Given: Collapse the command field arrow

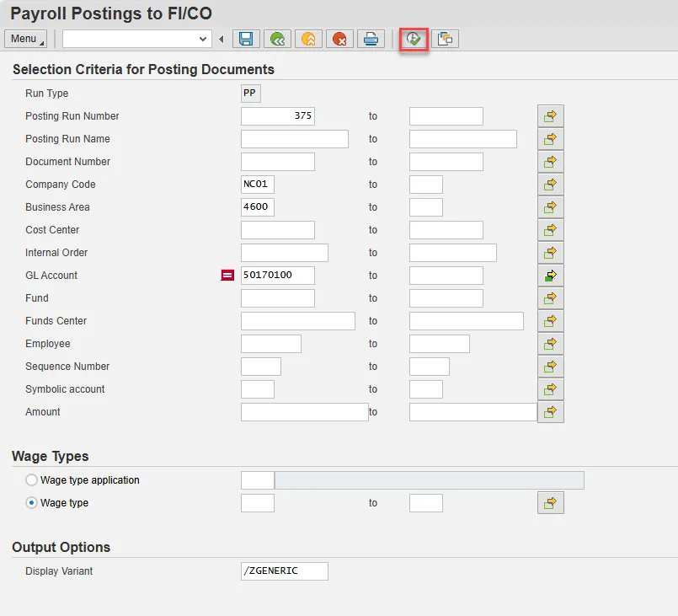Looking at the screenshot, I should click(222, 39).
